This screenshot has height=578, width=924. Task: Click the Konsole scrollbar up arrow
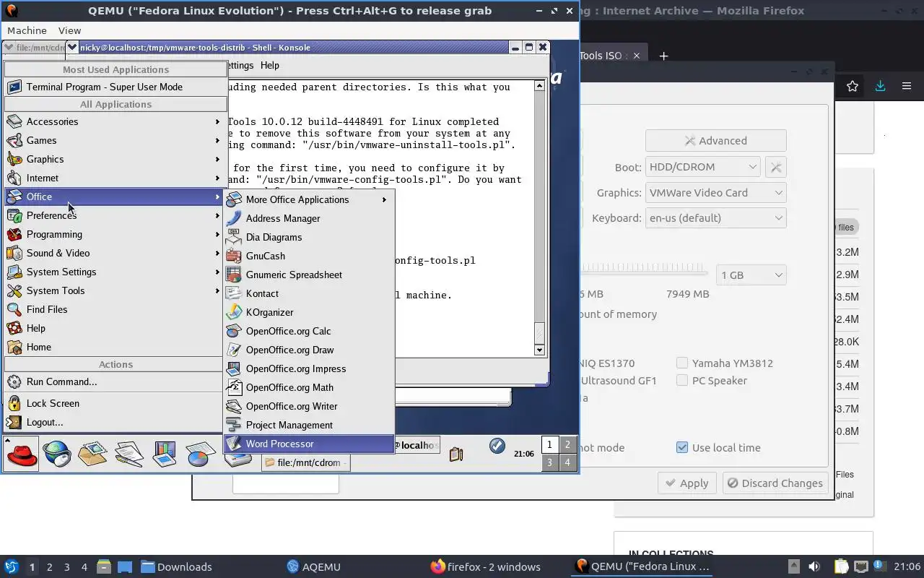(539, 86)
